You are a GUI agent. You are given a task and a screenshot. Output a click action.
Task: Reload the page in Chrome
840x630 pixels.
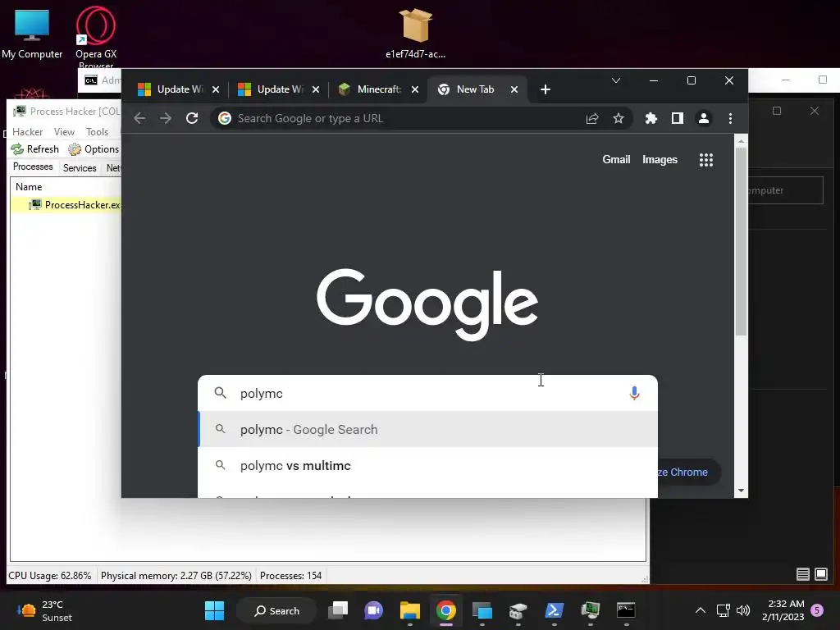coord(192,118)
